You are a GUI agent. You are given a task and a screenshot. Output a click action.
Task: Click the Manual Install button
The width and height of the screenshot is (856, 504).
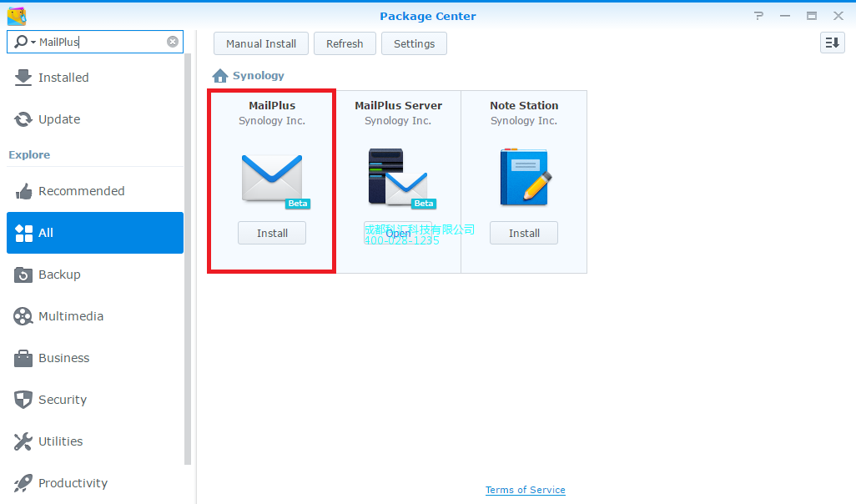coord(261,43)
